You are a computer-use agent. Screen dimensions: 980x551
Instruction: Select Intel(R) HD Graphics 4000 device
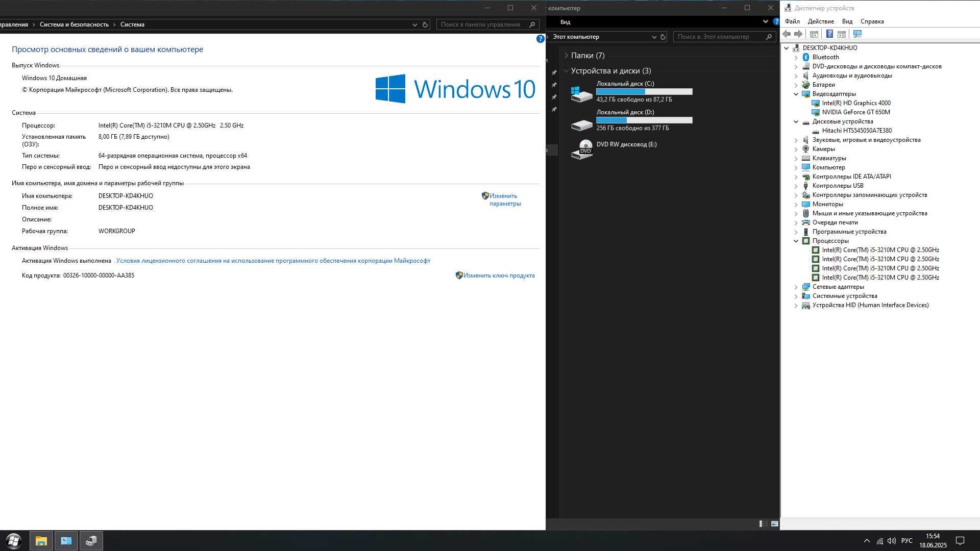[856, 103]
